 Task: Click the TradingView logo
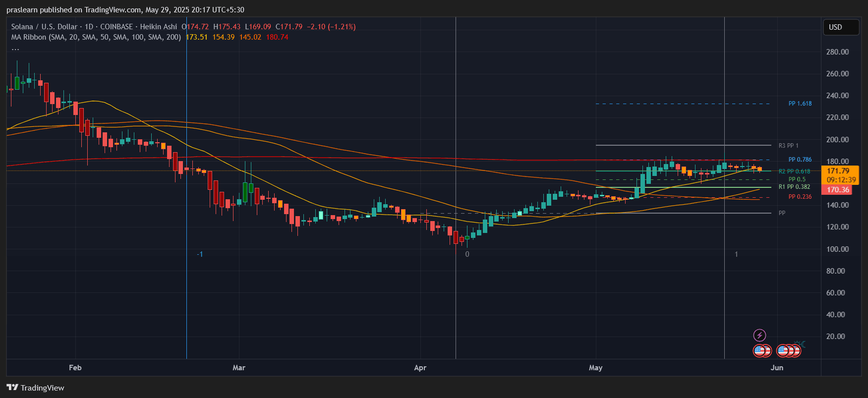35,388
